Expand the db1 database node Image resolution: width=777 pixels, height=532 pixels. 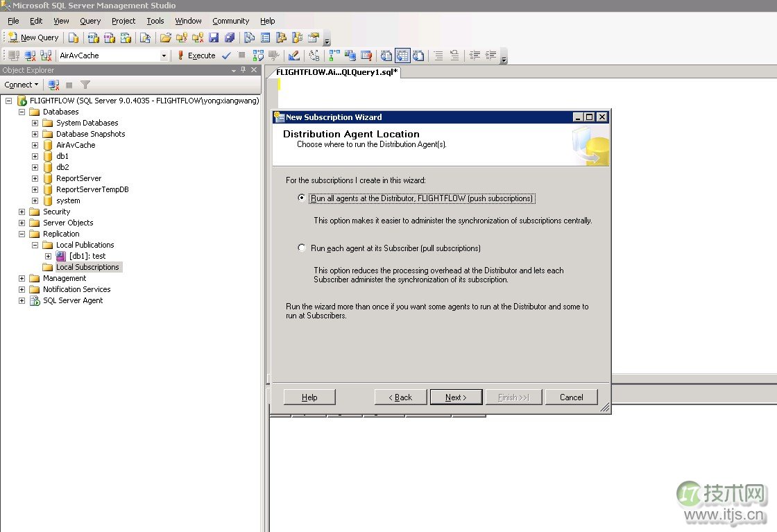(x=35, y=156)
